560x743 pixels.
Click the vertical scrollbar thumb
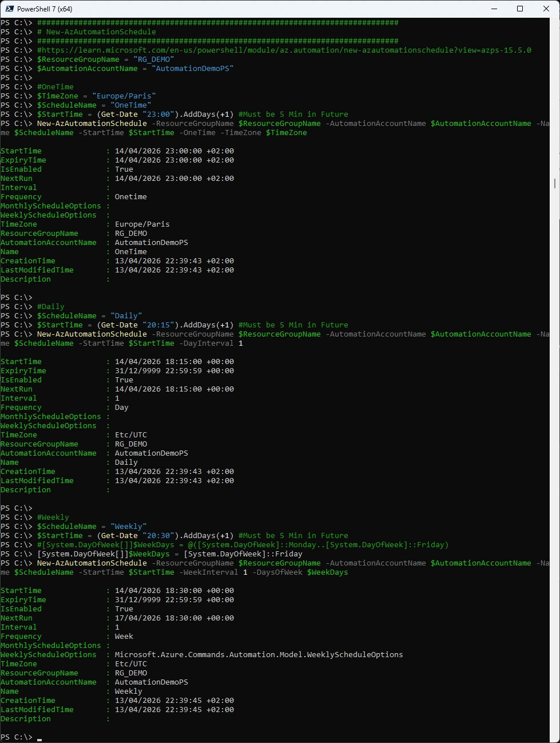pos(555,183)
